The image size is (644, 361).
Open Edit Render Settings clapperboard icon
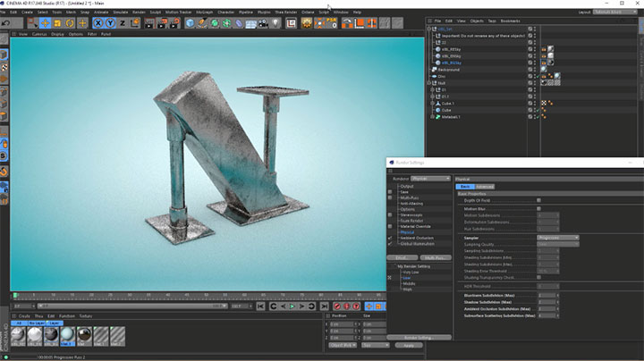click(x=174, y=23)
